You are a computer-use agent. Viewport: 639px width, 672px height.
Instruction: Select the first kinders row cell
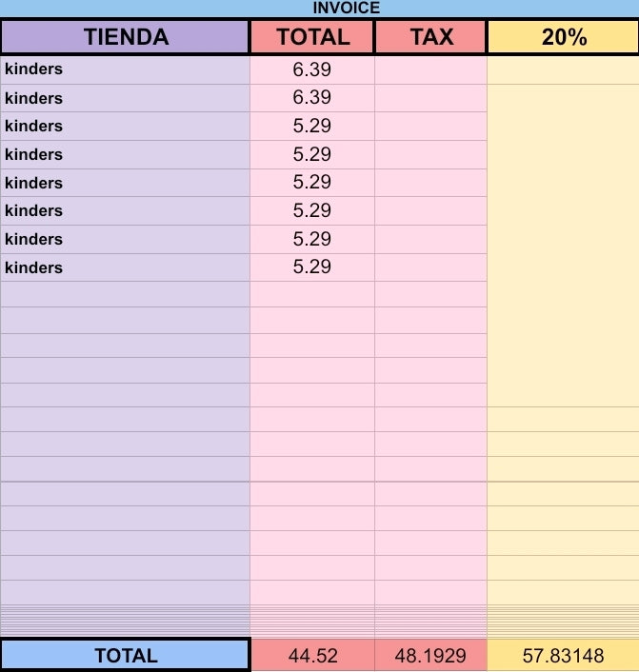click(x=125, y=69)
